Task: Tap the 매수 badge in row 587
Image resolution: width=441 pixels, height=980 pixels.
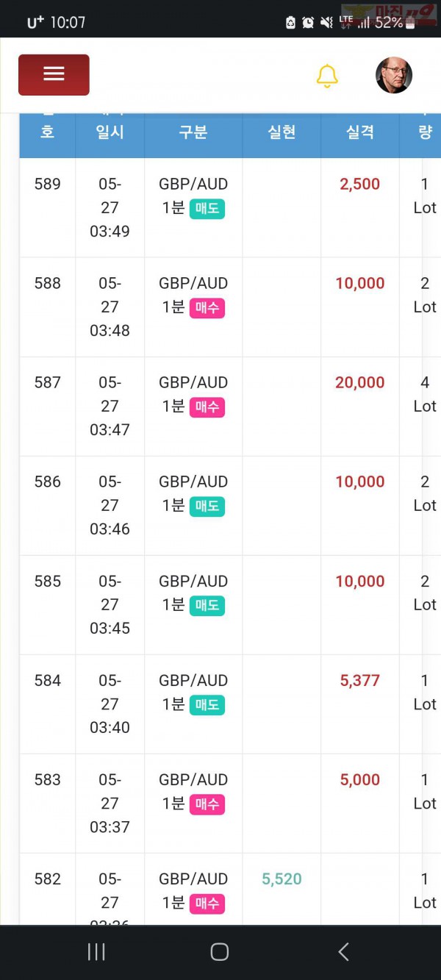Action: click(207, 407)
